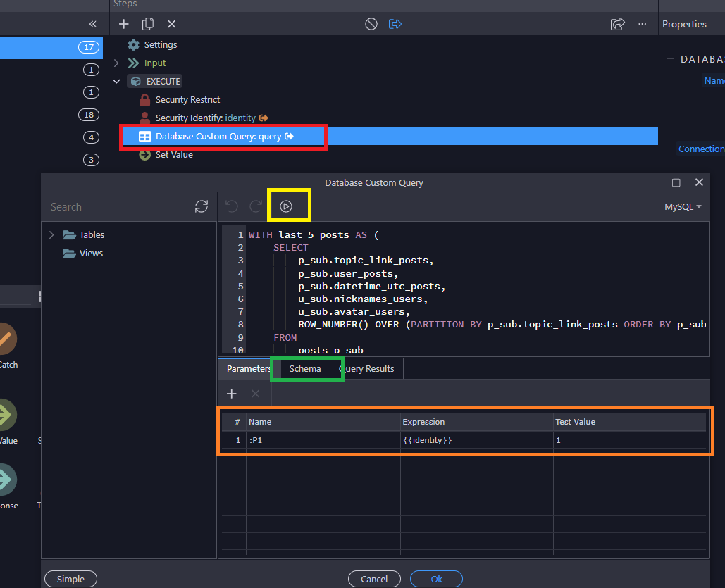This screenshot has width=725, height=588.
Task: Select the Tables folder
Action: [84, 234]
